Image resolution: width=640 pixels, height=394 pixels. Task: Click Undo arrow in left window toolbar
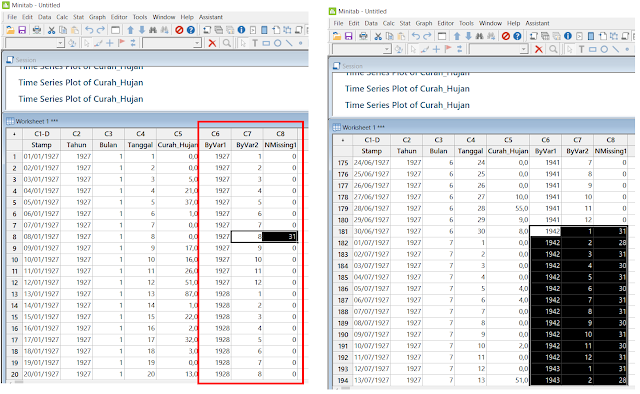(89, 30)
